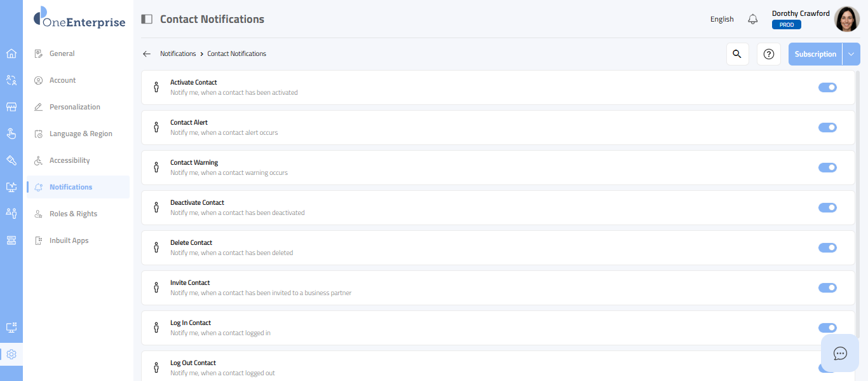The image size is (868, 381).
Task: Open the Accessibility settings section
Action: pos(69,160)
